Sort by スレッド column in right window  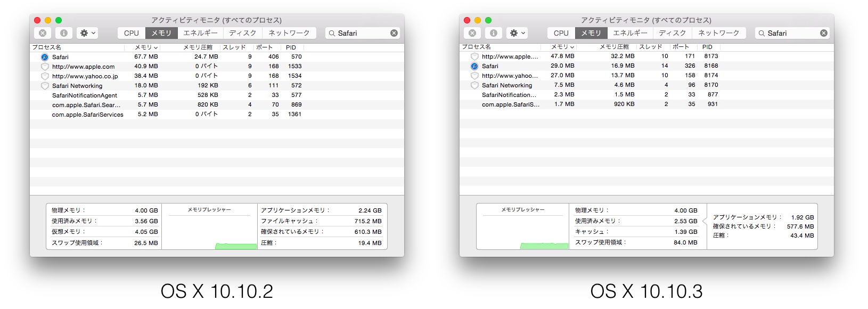(x=653, y=47)
